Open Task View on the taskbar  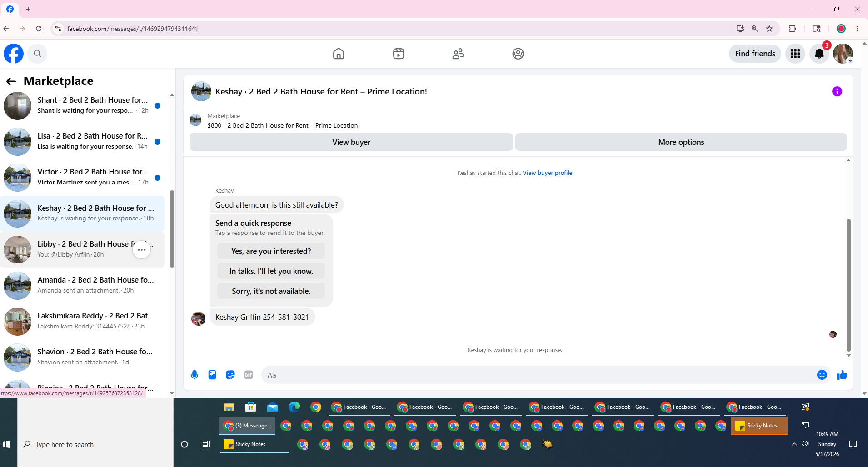(206, 444)
